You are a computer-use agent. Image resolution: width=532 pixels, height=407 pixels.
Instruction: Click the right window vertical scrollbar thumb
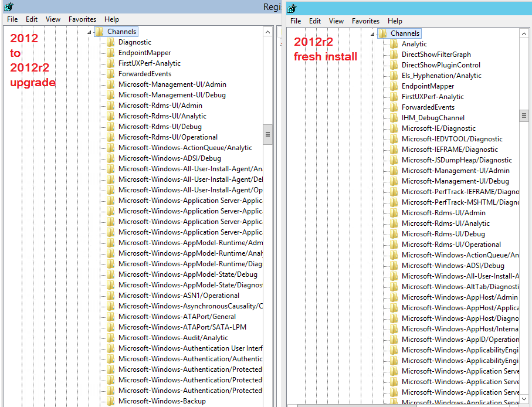pyautogui.click(x=524, y=116)
